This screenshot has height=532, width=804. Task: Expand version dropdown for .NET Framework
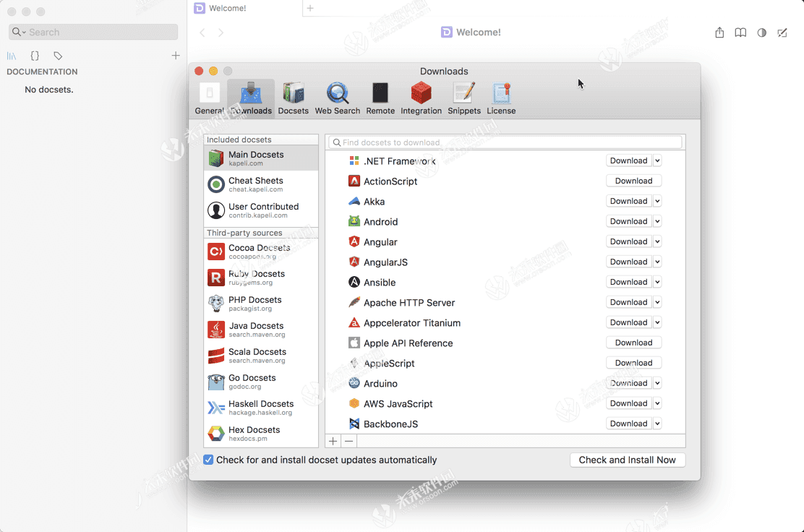[657, 160]
